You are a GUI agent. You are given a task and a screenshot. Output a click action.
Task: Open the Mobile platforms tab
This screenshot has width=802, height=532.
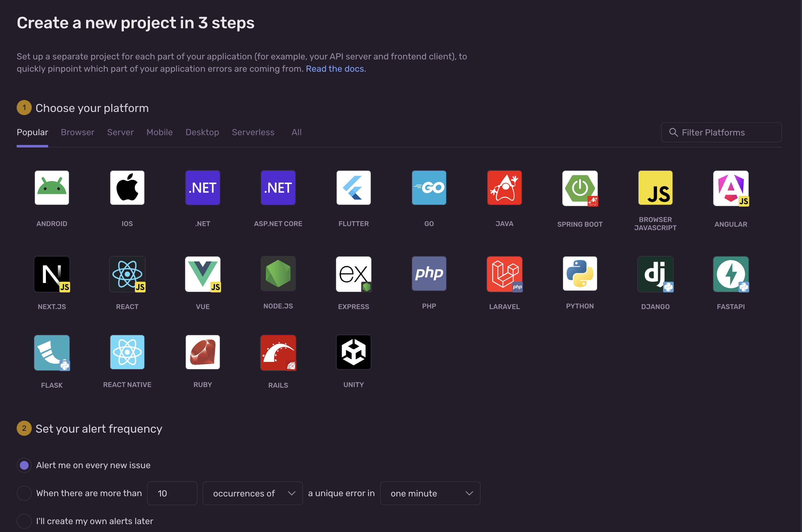pyautogui.click(x=159, y=132)
